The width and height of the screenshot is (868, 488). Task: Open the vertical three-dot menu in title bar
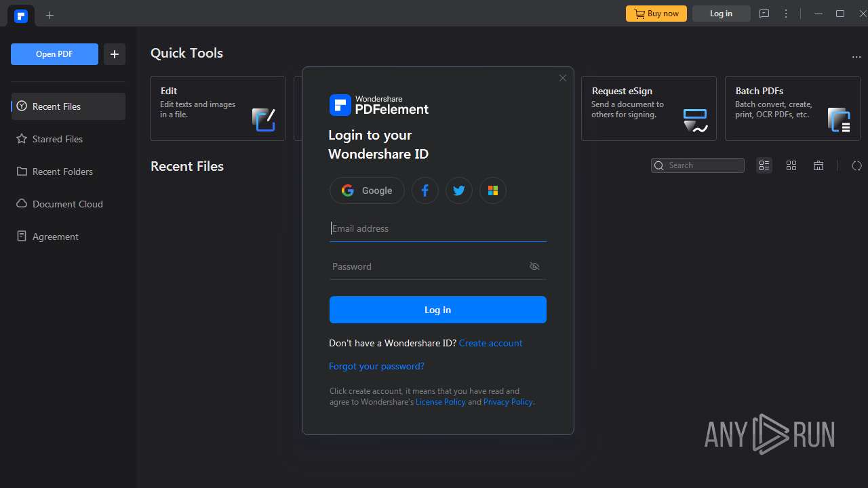coord(786,14)
